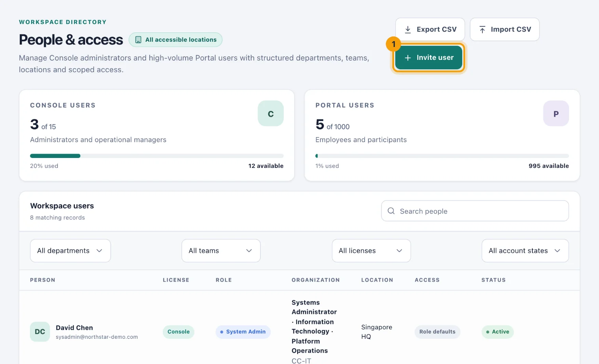Click the Portal users P badge
This screenshot has width=599, height=364.
pyautogui.click(x=556, y=113)
